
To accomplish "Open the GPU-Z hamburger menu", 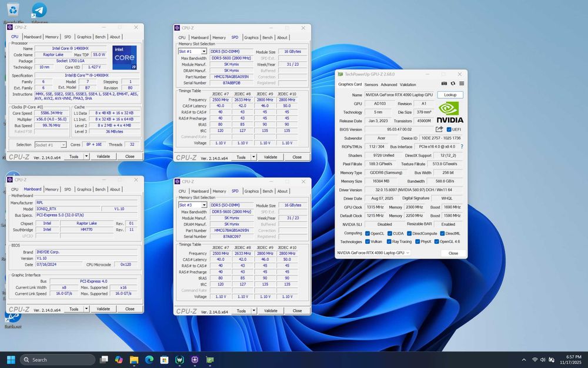I will [462, 84].
